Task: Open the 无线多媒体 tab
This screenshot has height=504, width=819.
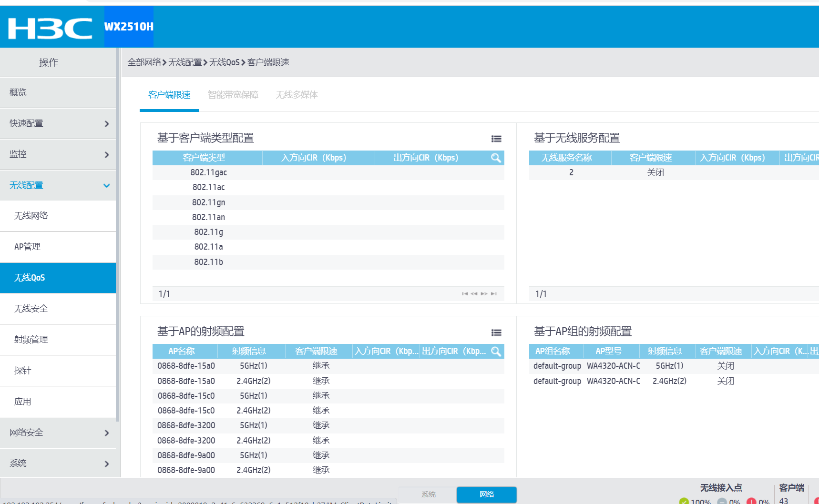Action: [297, 95]
